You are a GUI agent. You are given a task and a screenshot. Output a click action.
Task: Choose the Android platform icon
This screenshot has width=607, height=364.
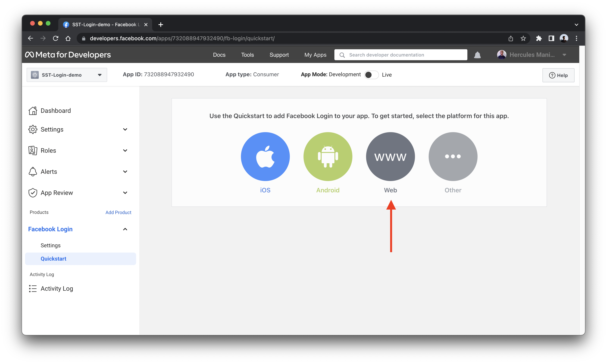[x=328, y=157]
